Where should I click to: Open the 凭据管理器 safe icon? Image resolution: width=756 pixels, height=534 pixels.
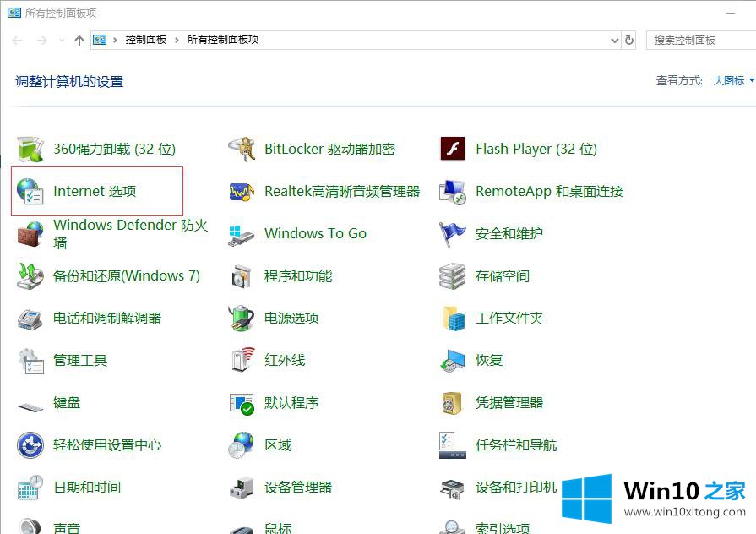click(452, 403)
